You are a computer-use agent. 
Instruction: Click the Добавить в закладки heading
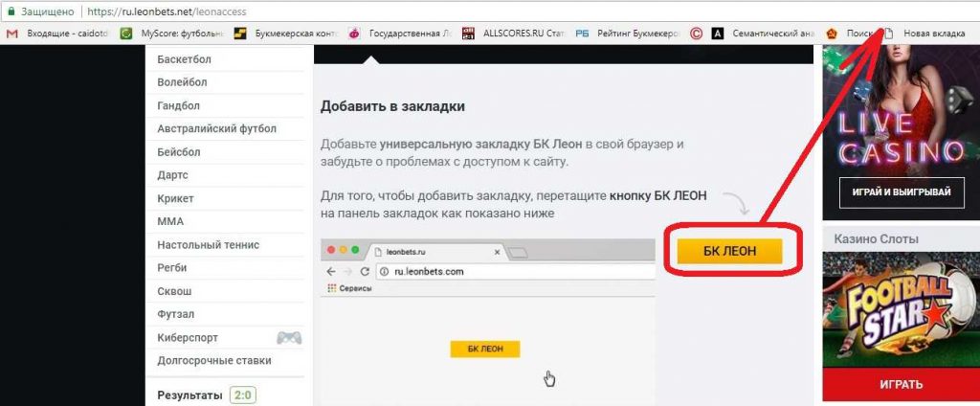click(392, 106)
